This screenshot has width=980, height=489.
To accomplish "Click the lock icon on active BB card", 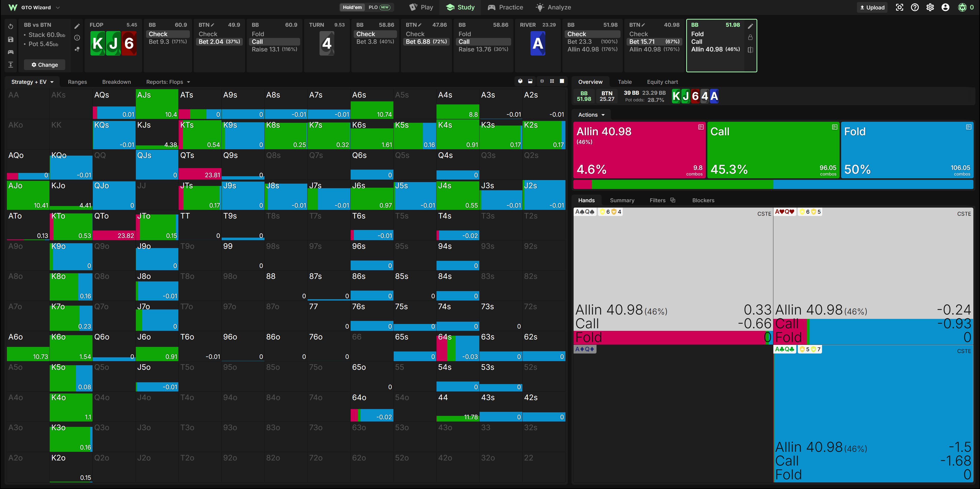I will 750,37.
